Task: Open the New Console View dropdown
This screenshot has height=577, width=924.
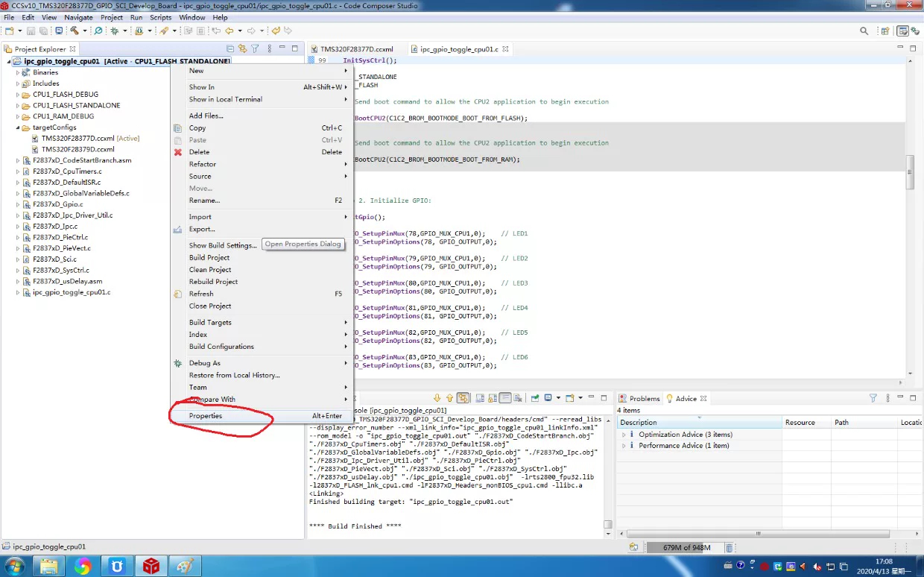Action: click(580, 398)
